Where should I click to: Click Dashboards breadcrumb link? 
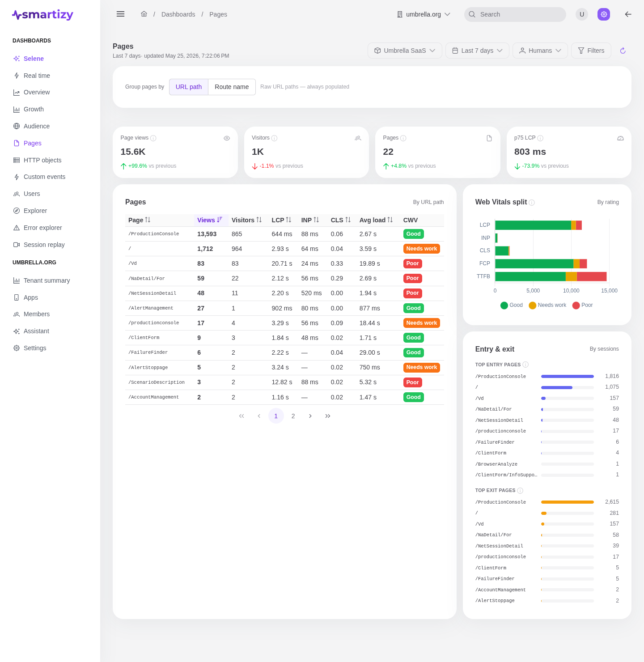click(x=178, y=14)
